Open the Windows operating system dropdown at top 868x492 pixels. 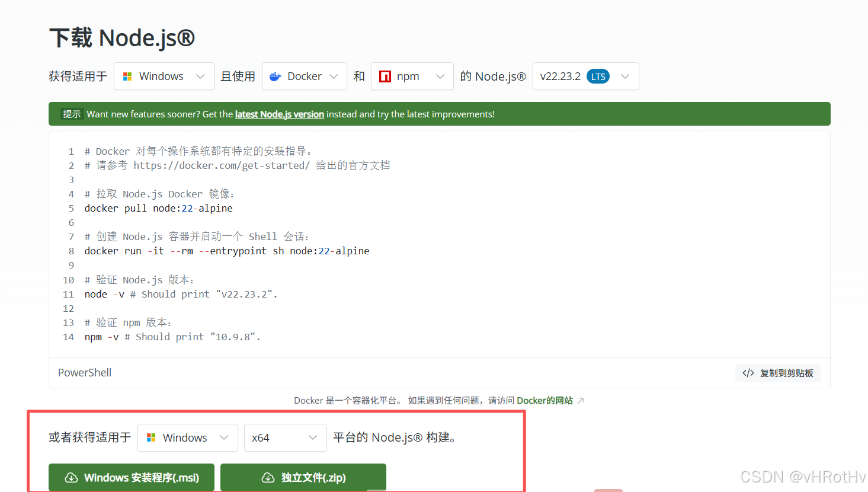pos(164,76)
